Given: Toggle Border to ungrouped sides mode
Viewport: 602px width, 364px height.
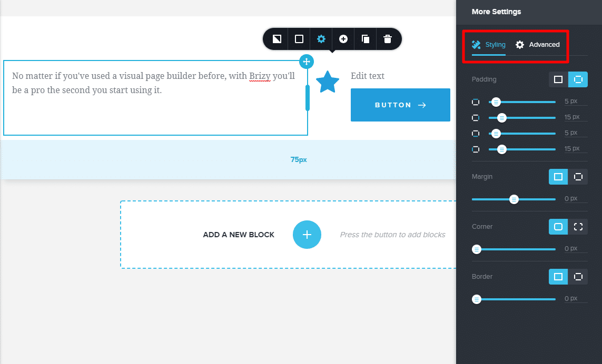Looking at the screenshot, I should click(578, 277).
